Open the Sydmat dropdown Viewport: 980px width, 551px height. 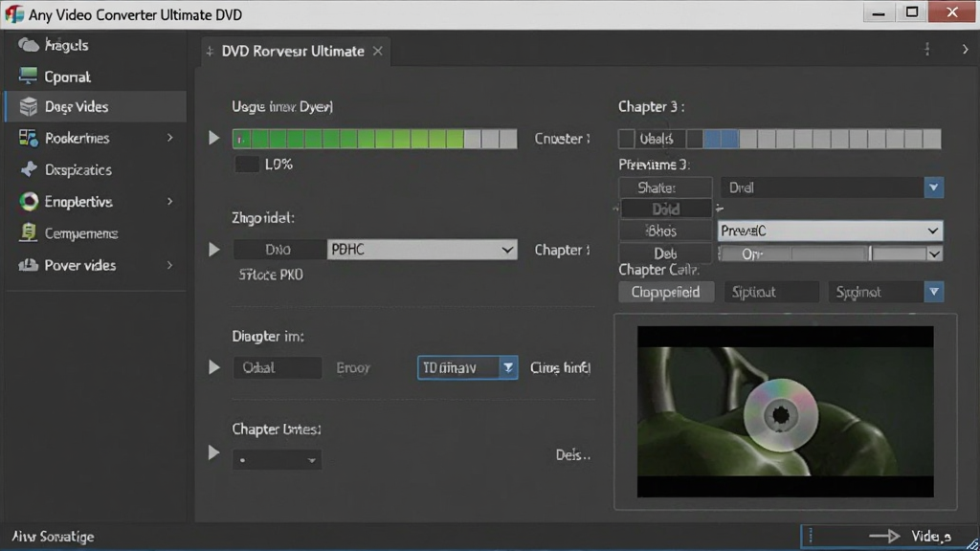(x=885, y=292)
